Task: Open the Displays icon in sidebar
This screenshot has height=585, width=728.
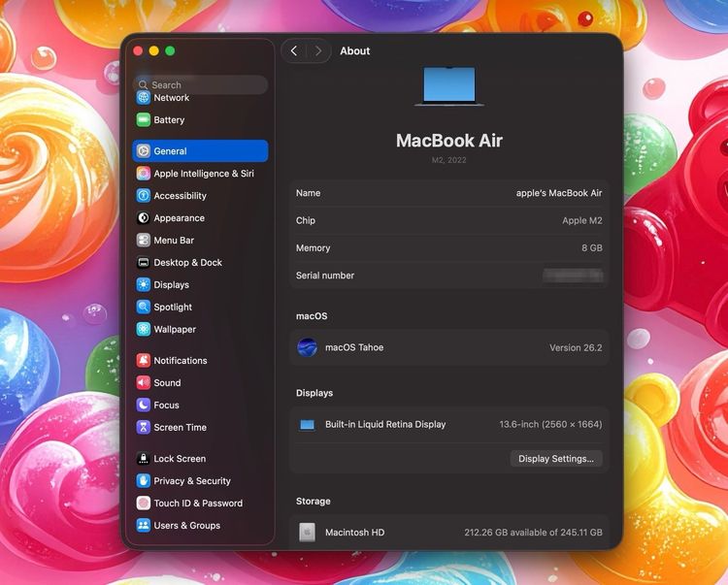Action: click(x=144, y=284)
